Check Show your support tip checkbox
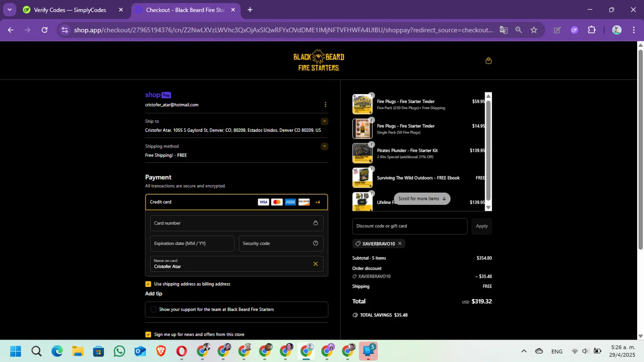 click(153, 309)
